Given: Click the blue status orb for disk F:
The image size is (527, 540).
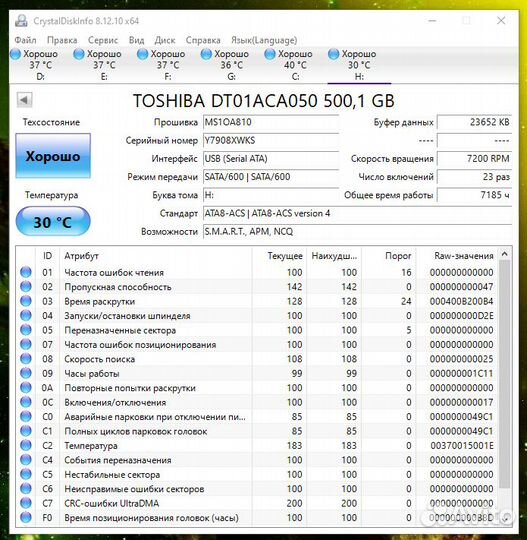Looking at the screenshot, I should tap(143, 54).
